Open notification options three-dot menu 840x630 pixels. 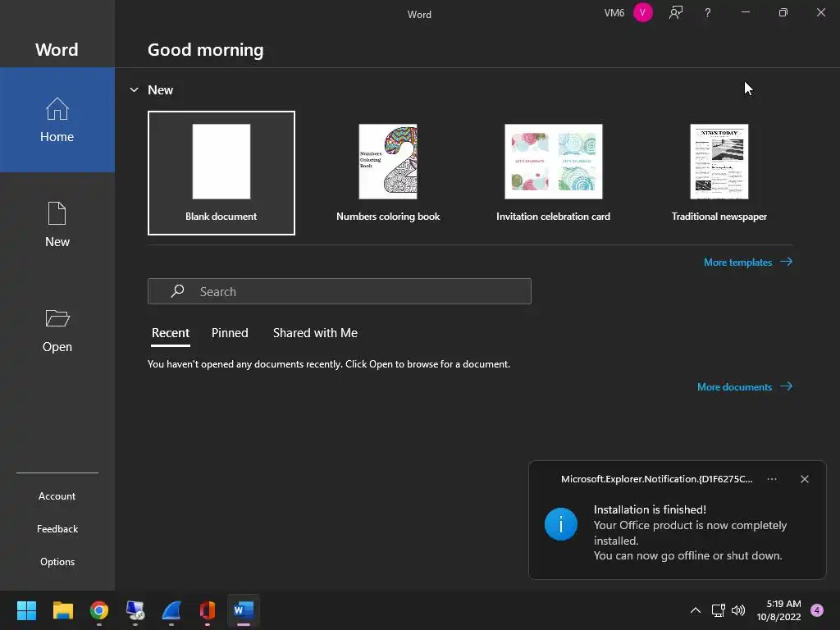[x=772, y=479]
